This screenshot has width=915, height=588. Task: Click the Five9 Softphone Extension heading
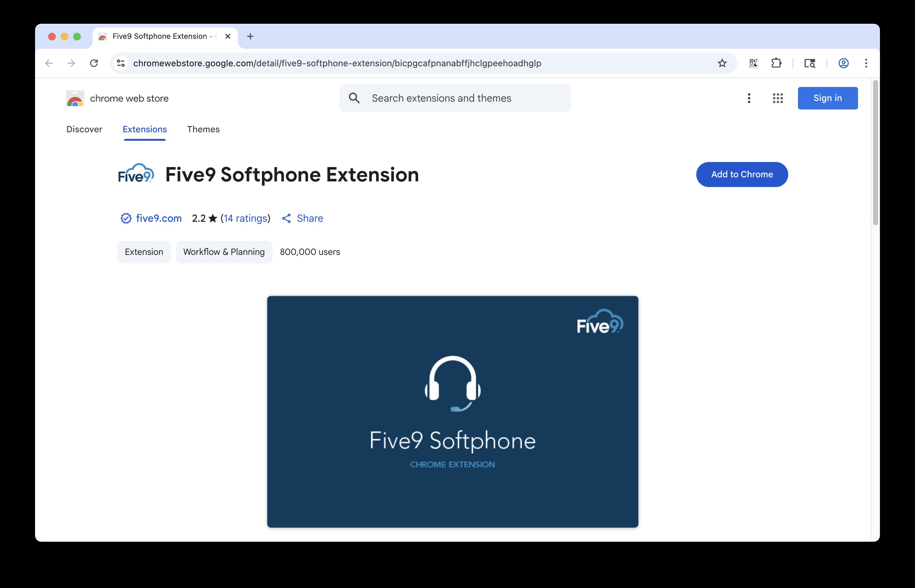[x=292, y=175]
